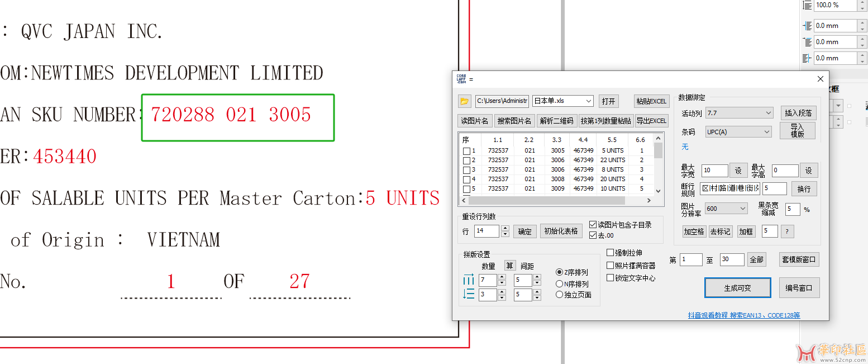Viewport: 868px width, 364px height.
Task: Click the 去标记 button
Action: (720, 231)
